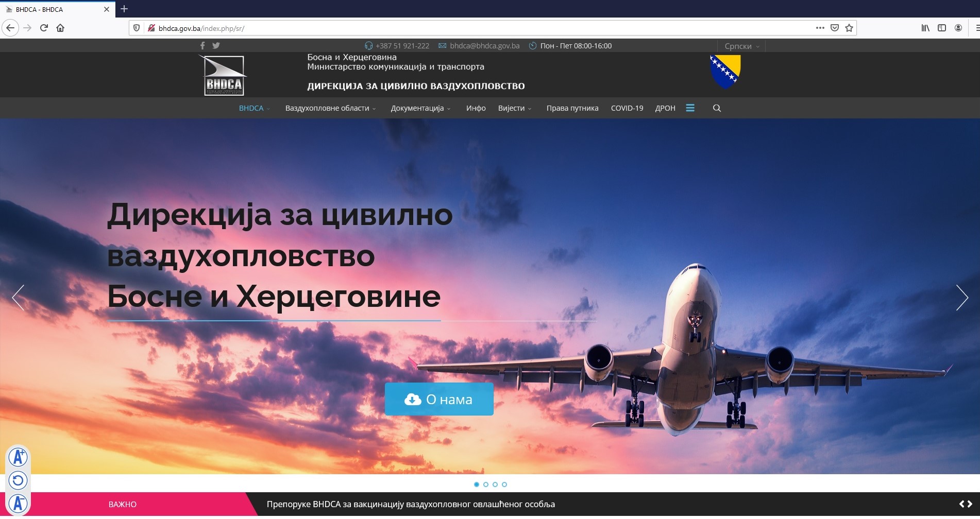Expand the Ваздухопловне области menu
This screenshot has width=980, height=519.
pyautogui.click(x=330, y=108)
